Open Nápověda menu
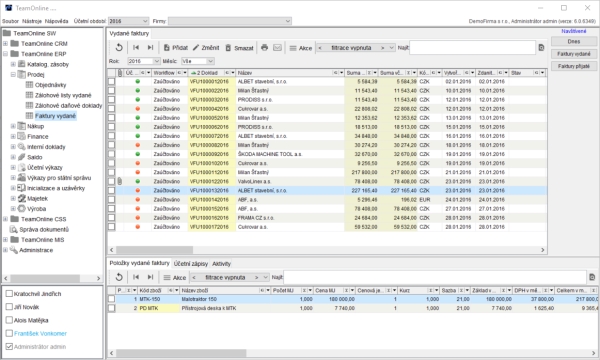 coord(57,21)
